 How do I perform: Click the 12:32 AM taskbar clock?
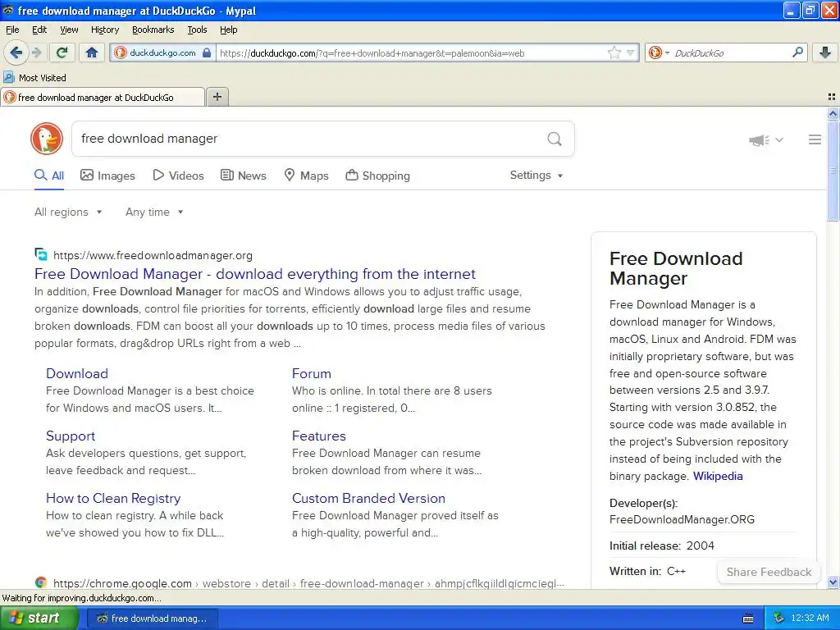click(810, 619)
